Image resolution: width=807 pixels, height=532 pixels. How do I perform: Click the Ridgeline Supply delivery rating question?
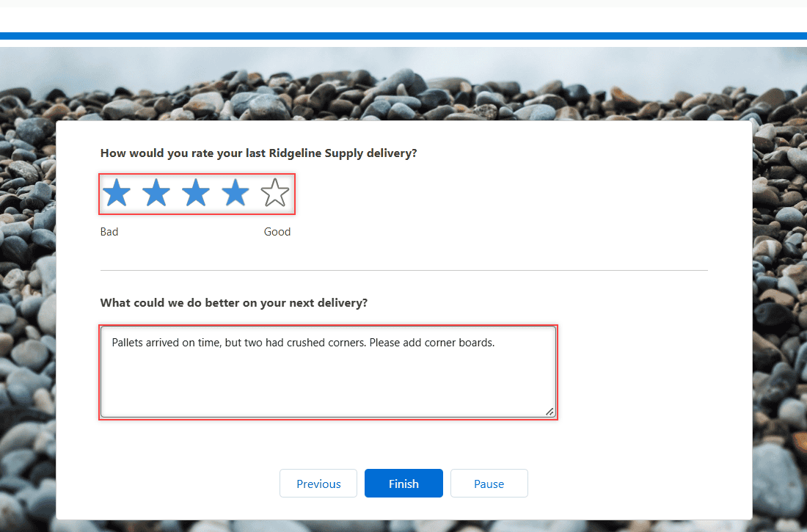[x=258, y=153]
